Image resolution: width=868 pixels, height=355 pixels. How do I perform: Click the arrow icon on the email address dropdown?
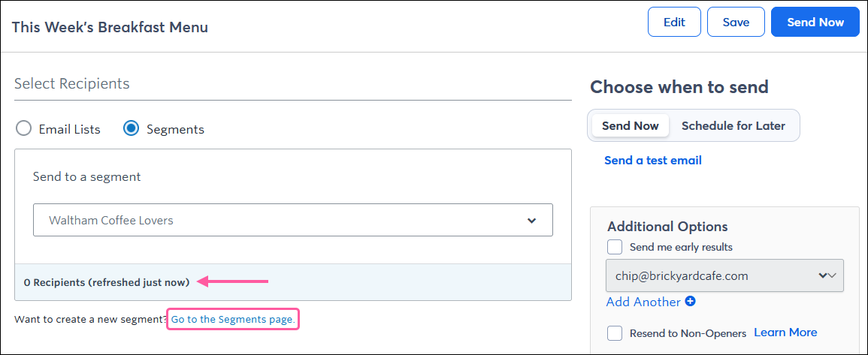(827, 275)
